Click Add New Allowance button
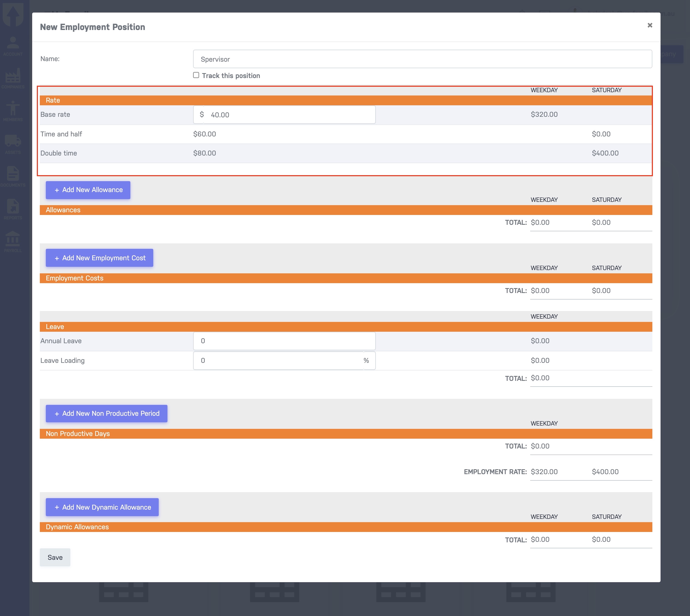The width and height of the screenshot is (690, 616). coord(88,190)
